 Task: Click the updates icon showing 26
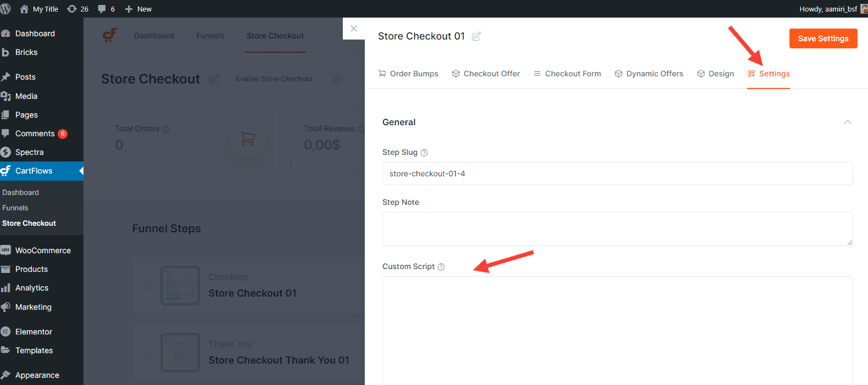tap(77, 9)
